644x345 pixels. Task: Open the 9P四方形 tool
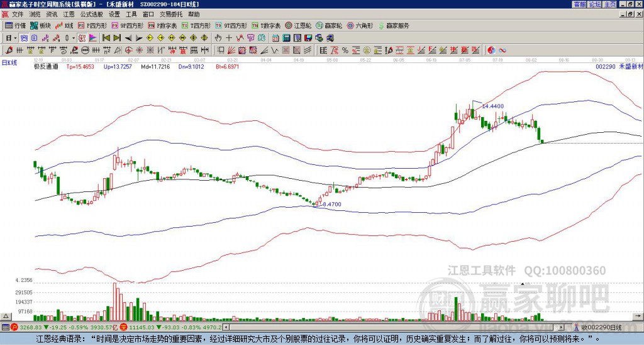128,25
